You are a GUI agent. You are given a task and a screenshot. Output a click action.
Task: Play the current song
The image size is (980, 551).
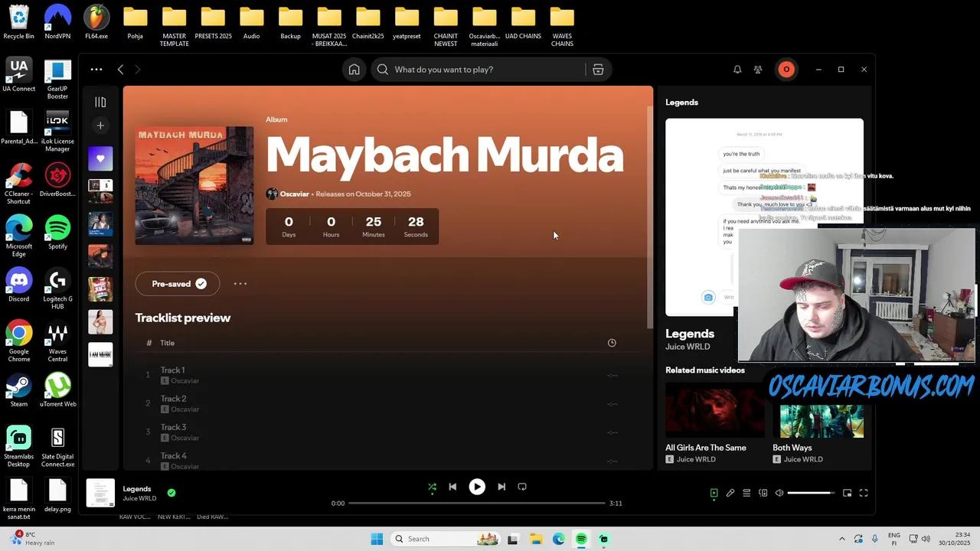pyautogui.click(x=477, y=487)
